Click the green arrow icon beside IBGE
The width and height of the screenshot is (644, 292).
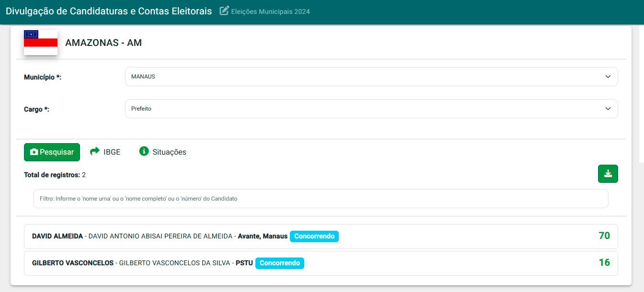coord(95,151)
